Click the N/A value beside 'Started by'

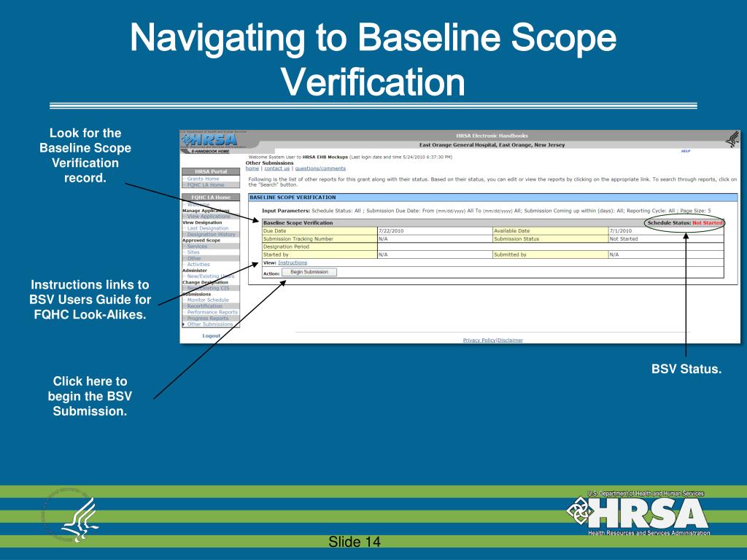coord(383,254)
